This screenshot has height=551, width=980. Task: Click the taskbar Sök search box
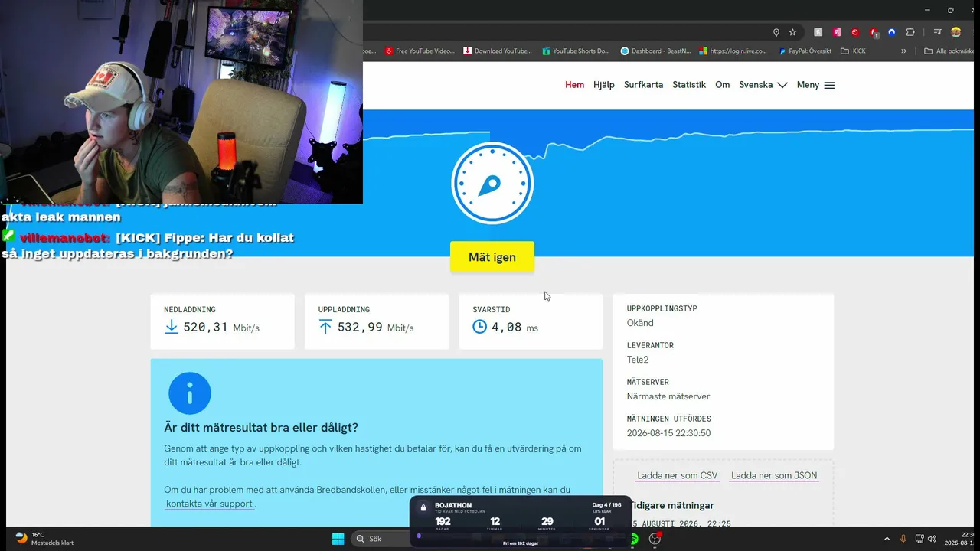pyautogui.click(x=379, y=539)
